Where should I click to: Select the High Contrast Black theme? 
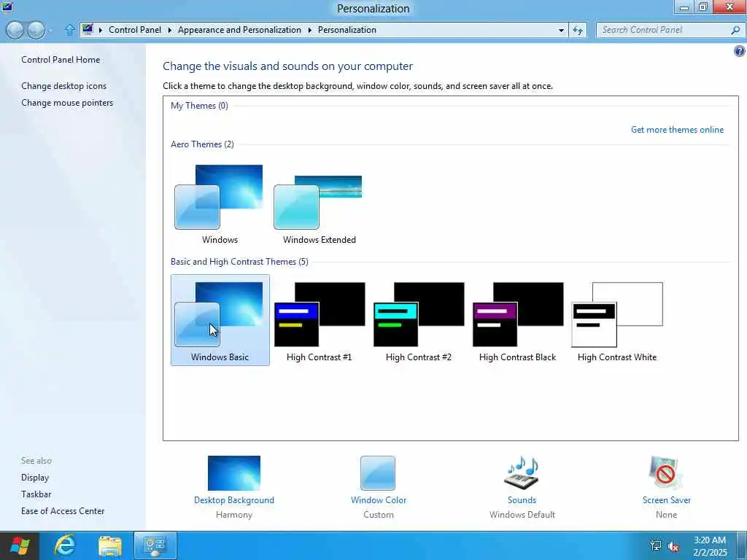click(x=518, y=320)
